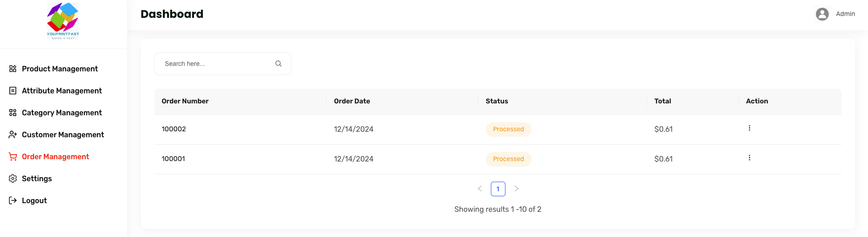Focus the Search here input field
The image size is (868, 237).
click(x=217, y=64)
